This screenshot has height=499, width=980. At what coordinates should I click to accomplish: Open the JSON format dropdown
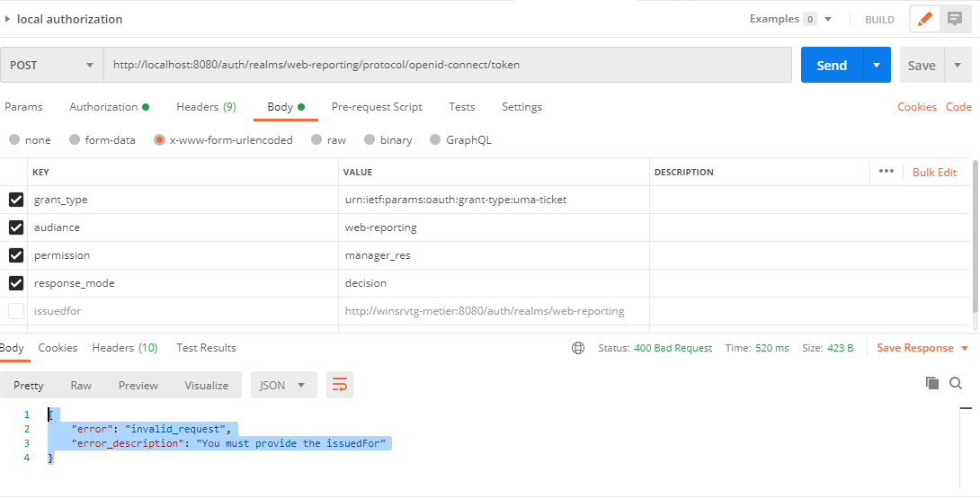(x=284, y=385)
